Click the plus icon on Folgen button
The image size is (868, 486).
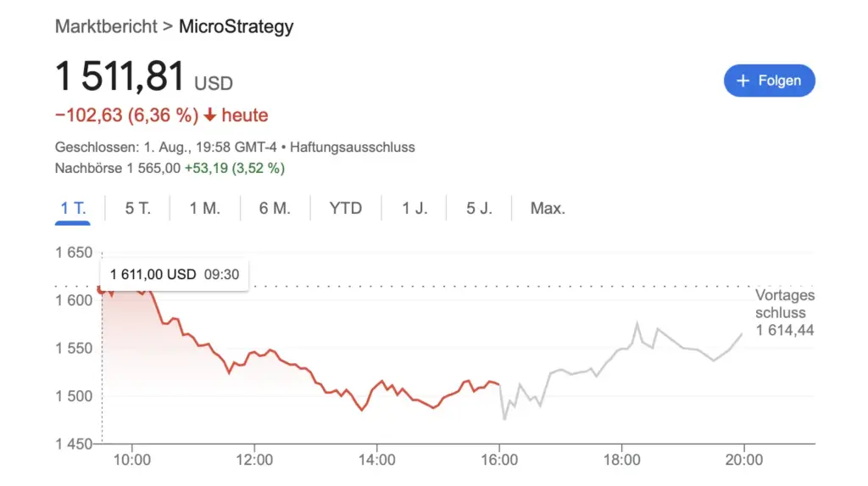[x=743, y=81]
